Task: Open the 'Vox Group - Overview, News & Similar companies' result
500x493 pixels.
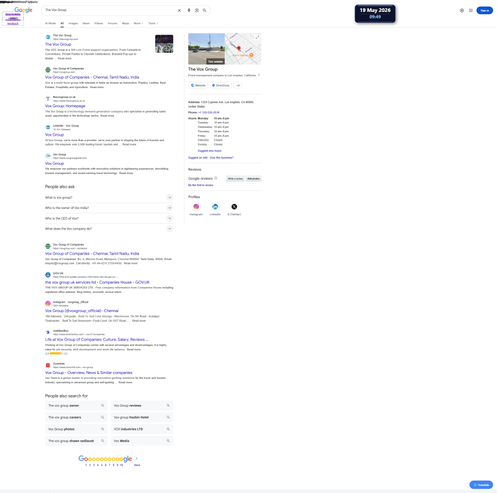Action: 89,372
